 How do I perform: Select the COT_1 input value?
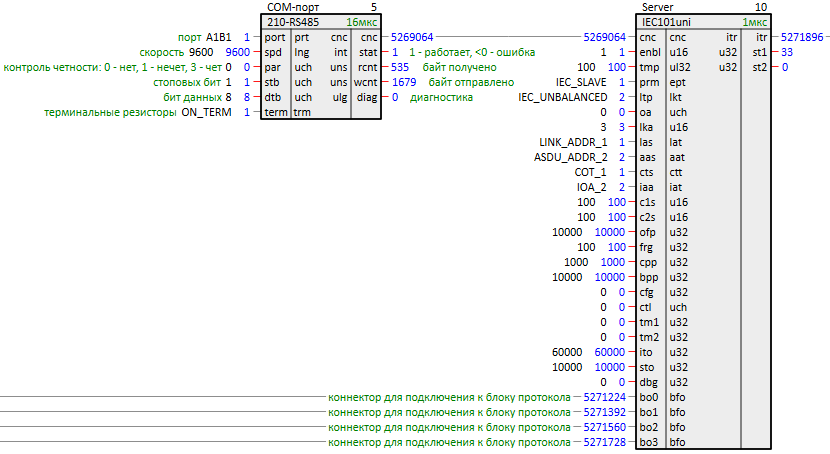[591, 173]
